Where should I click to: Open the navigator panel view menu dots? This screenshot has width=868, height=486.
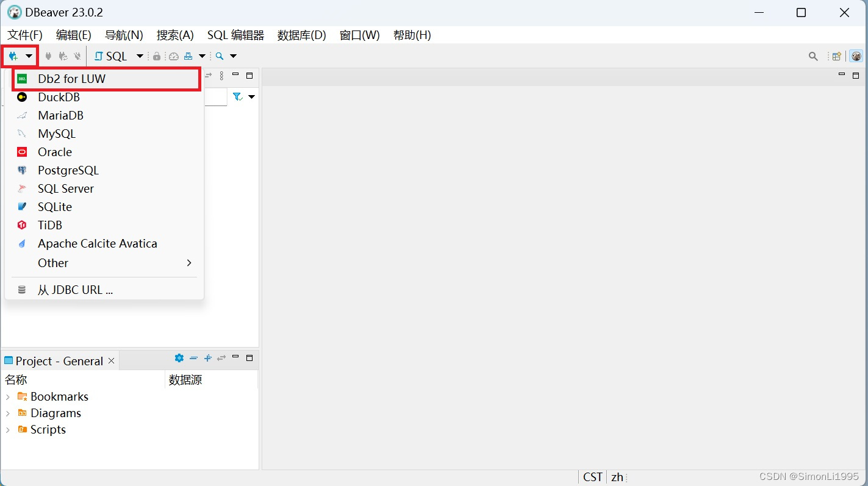click(221, 76)
